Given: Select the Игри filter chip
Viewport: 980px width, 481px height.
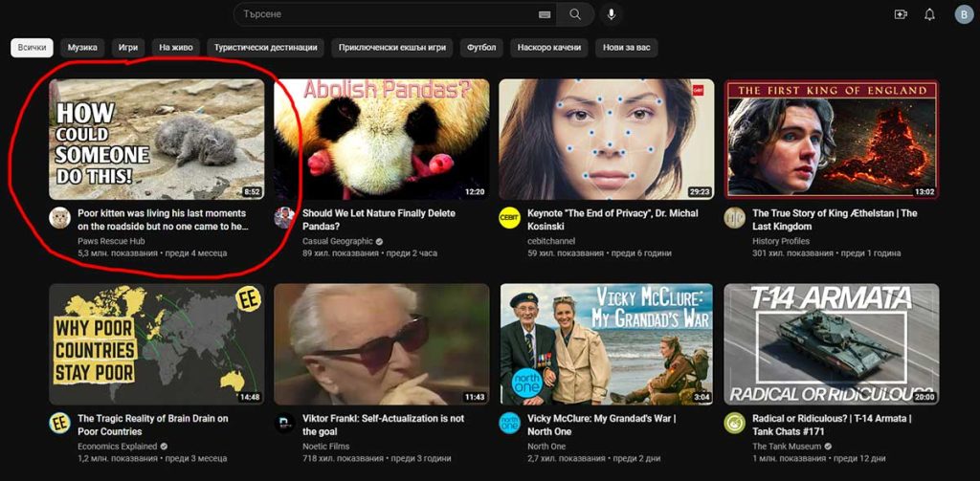Looking at the screenshot, I should 128,47.
